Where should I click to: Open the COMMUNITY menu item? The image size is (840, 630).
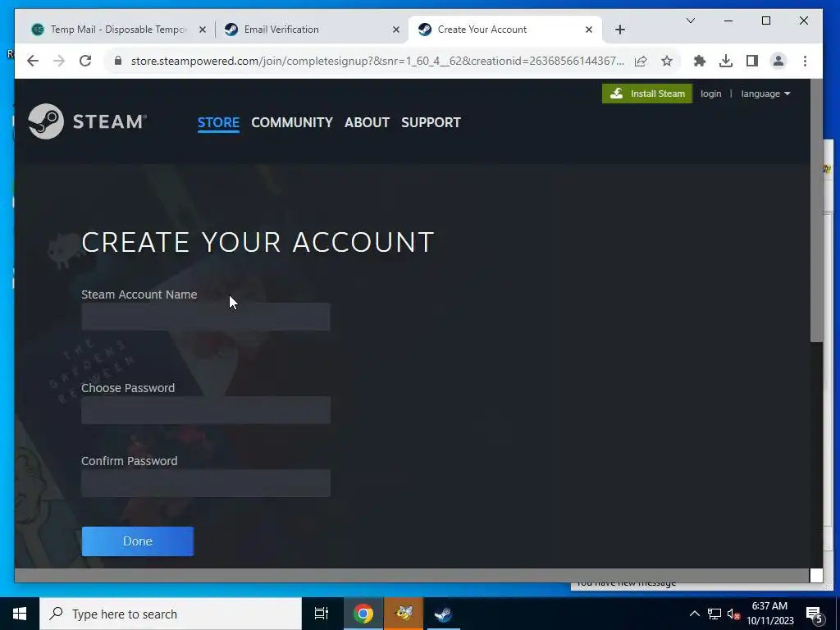pyautogui.click(x=292, y=122)
